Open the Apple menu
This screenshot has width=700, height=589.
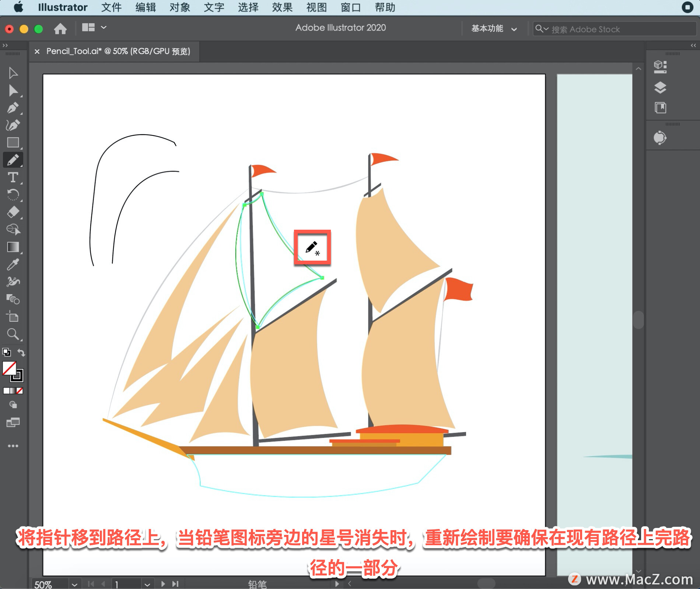click(x=18, y=7)
